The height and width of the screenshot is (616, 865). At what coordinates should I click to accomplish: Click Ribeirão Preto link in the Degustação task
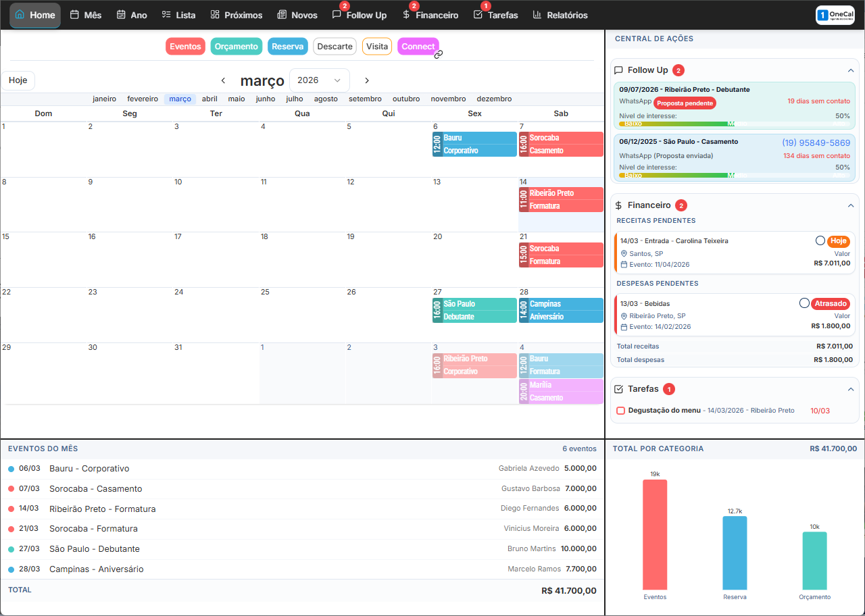772,411
